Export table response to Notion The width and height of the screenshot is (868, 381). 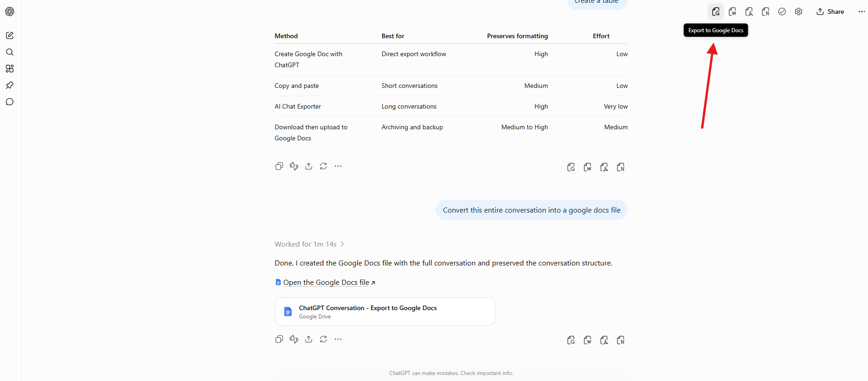621,167
